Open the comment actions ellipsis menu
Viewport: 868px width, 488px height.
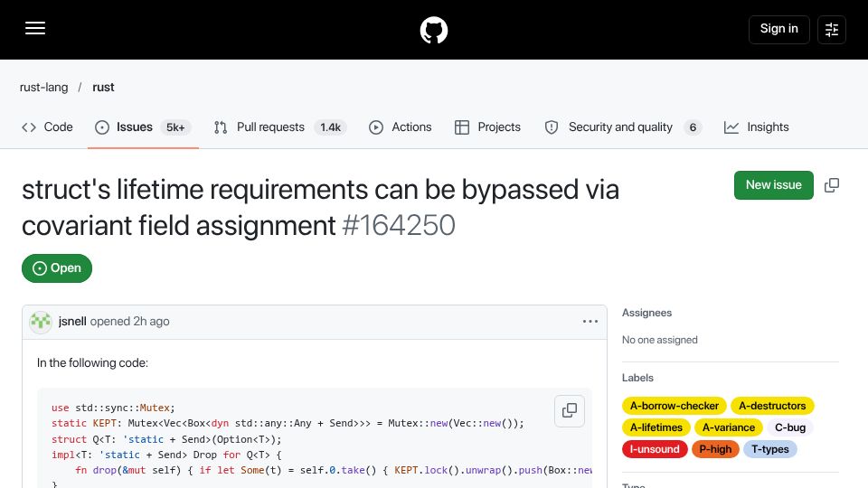click(590, 322)
